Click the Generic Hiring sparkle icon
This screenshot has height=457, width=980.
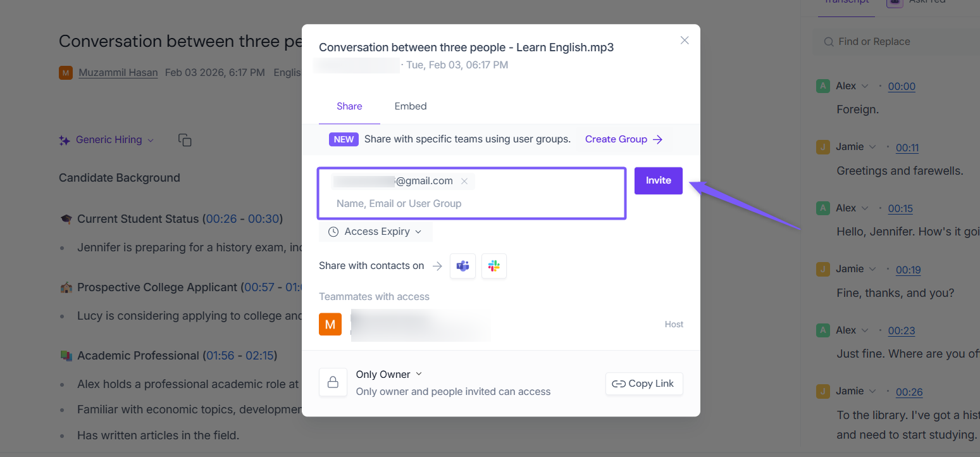click(65, 141)
